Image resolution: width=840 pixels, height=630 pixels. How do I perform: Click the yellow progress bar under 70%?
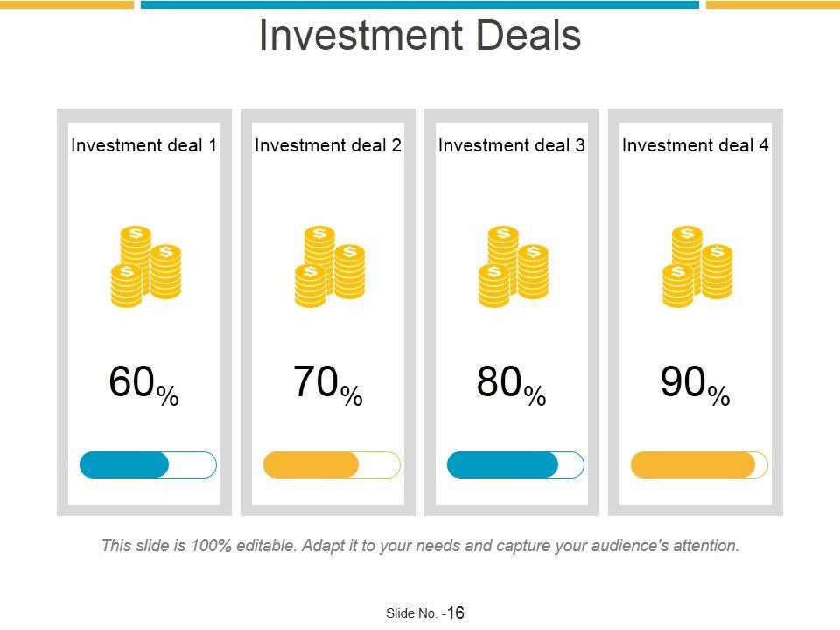332,465
